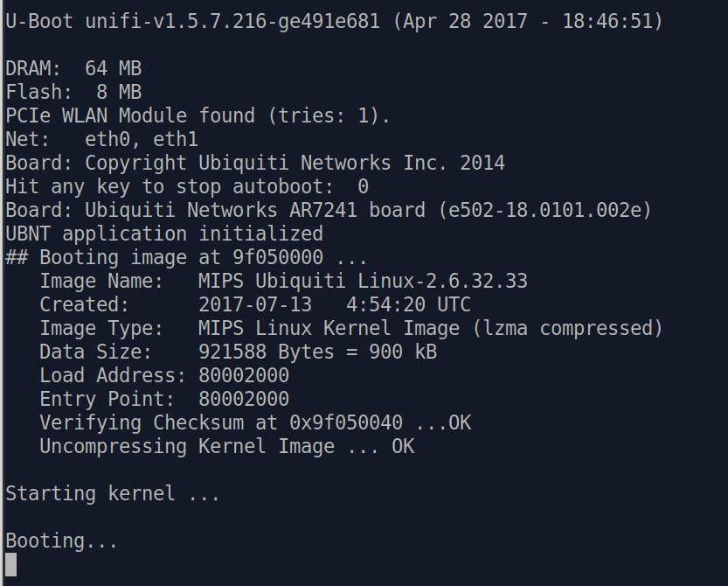The height and width of the screenshot is (586, 728).
Task: Click the Uncompressing Kernel Image line
Action: click(227, 446)
